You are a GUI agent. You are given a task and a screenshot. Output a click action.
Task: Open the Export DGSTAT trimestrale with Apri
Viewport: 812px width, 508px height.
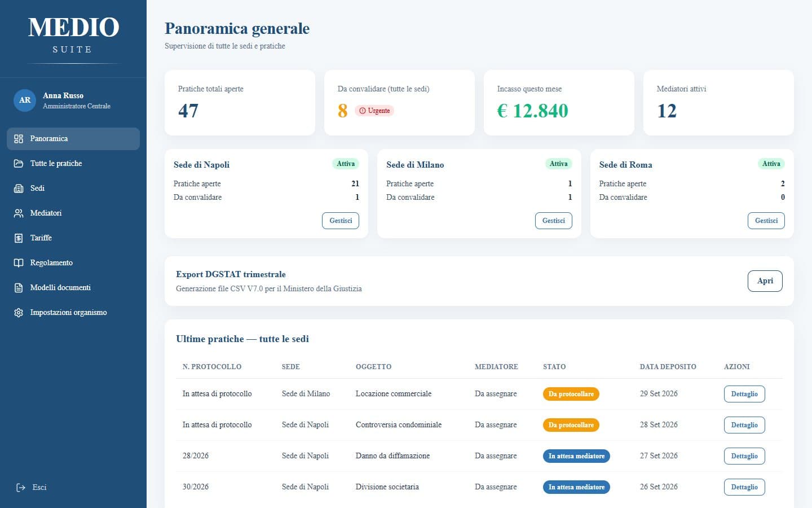pos(765,281)
